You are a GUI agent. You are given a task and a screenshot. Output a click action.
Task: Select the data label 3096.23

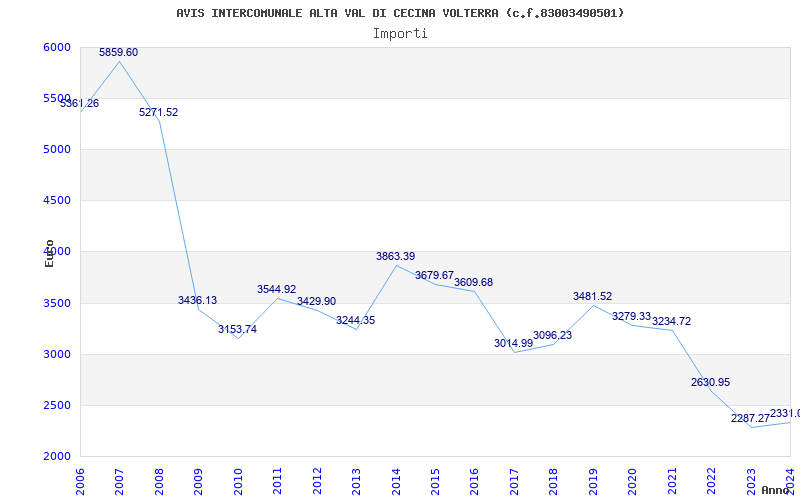pos(553,335)
